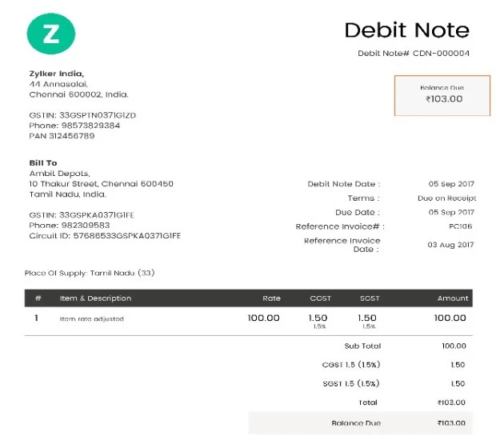This screenshot has height=448, width=496.
Task: Click the Debit Note title heading
Action: click(406, 30)
